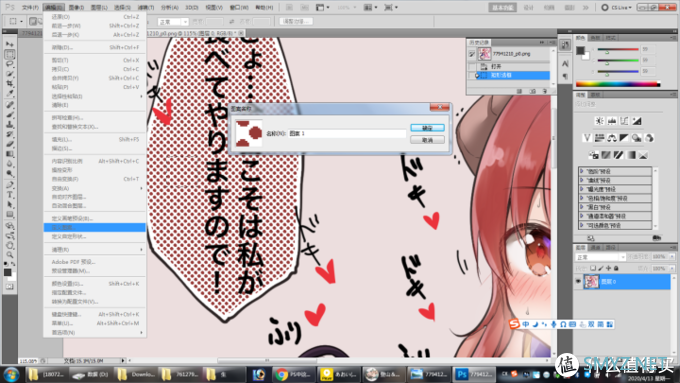Select the Eraser tool
680x383 pixels.
click(10, 144)
